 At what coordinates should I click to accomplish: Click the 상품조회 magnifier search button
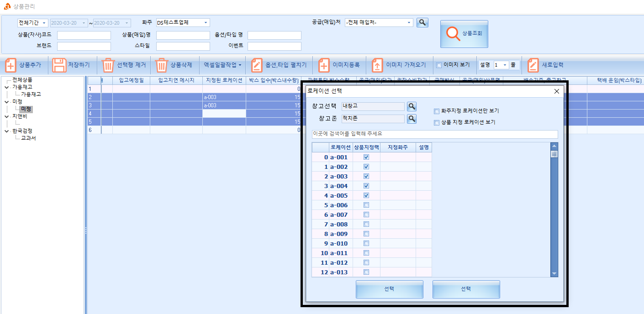pos(464,34)
